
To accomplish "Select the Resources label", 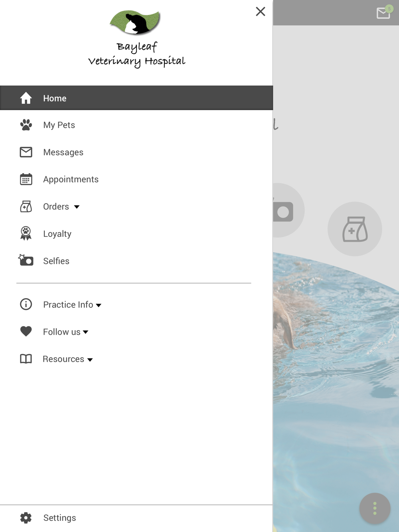I will click(x=63, y=359).
